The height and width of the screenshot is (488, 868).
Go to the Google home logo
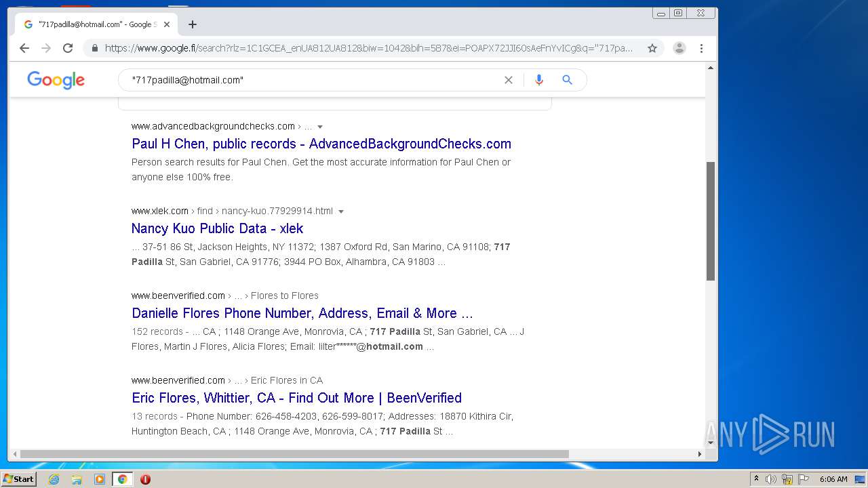click(56, 80)
